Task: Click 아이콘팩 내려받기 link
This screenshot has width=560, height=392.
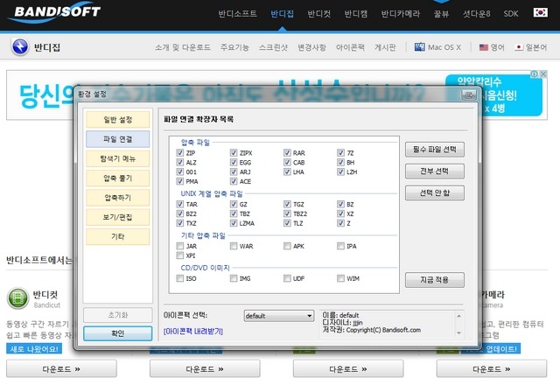Action: (x=193, y=332)
